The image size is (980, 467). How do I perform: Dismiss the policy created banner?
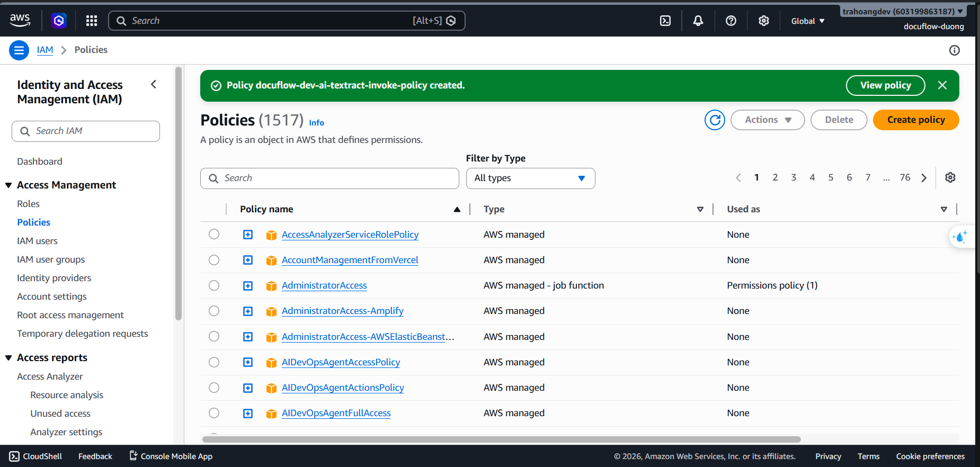click(942, 85)
